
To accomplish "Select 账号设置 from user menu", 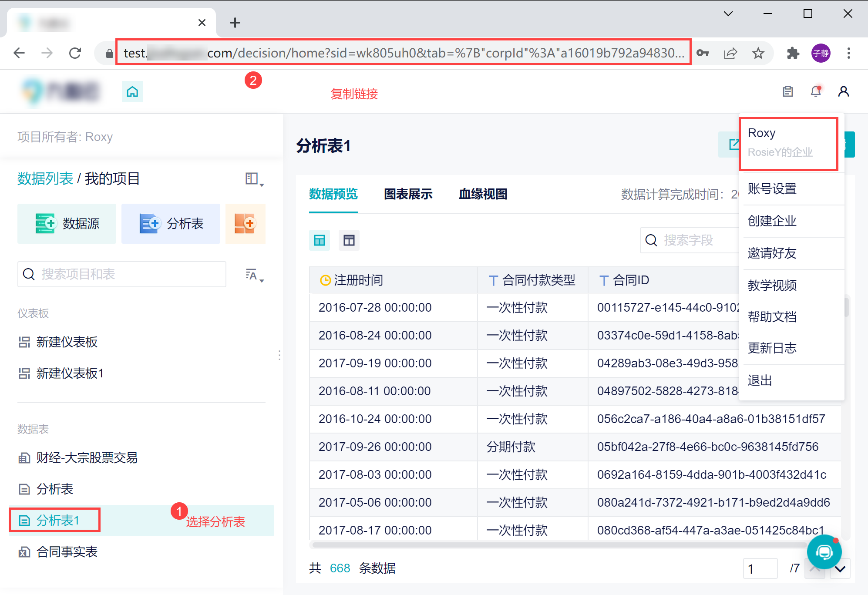I will pyautogui.click(x=772, y=189).
